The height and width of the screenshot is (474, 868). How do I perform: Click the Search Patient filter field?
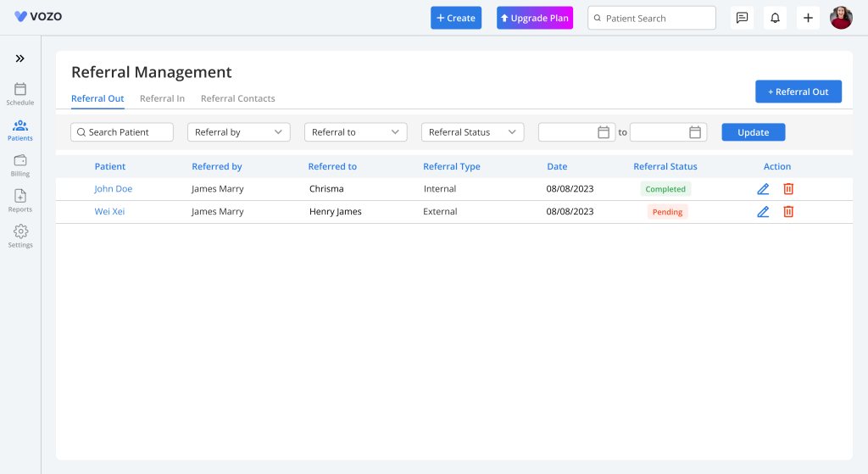[122, 132]
